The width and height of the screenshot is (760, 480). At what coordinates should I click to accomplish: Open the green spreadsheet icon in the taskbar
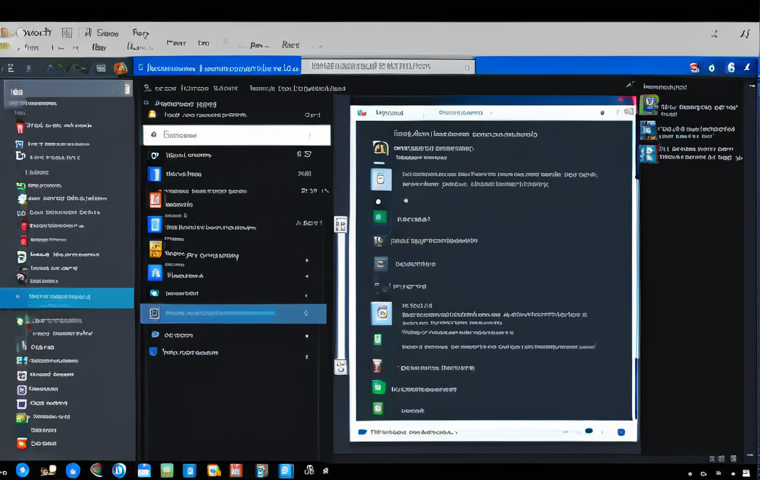pyautogui.click(x=167, y=470)
